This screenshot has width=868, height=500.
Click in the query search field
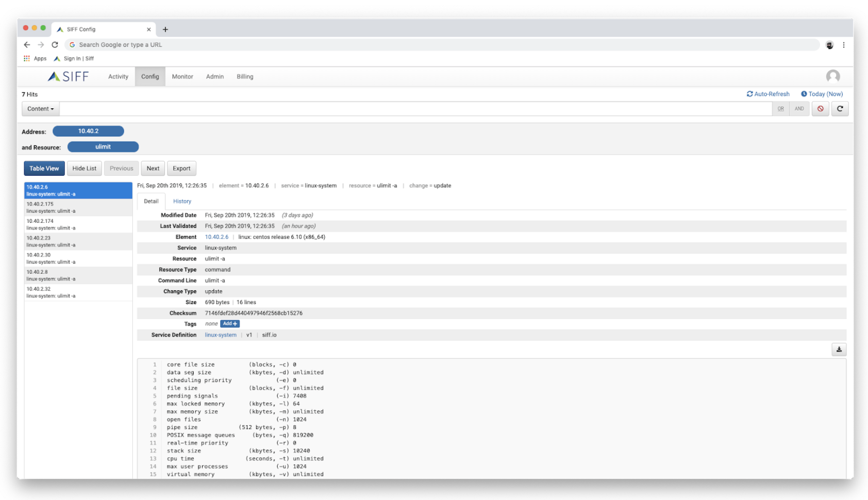pyautogui.click(x=415, y=109)
